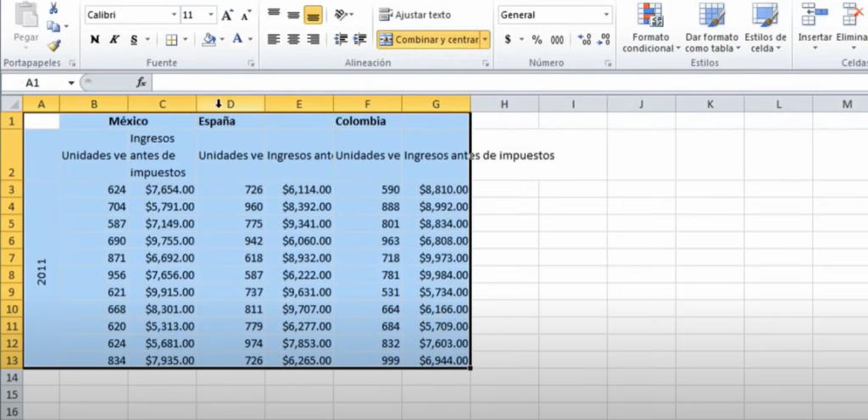Viewport: 868px width, 420px height.
Task: Click the text orientation icon
Action: pyautogui.click(x=342, y=15)
